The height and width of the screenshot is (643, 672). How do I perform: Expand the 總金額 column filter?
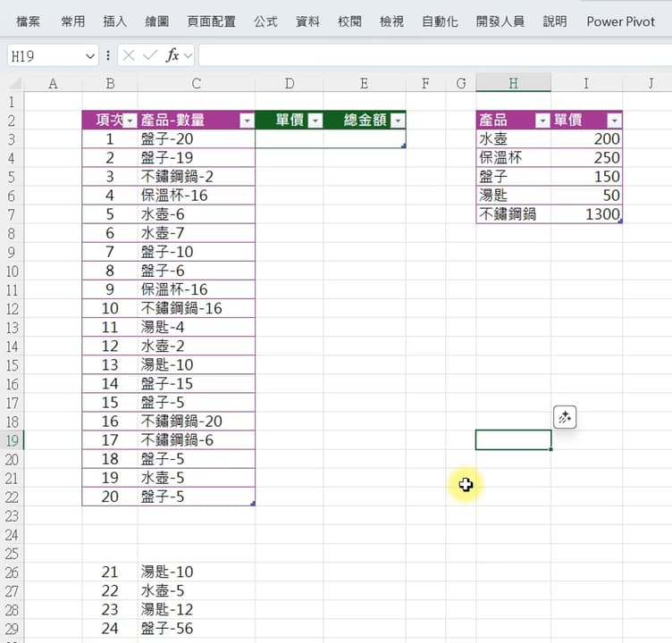(x=398, y=121)
